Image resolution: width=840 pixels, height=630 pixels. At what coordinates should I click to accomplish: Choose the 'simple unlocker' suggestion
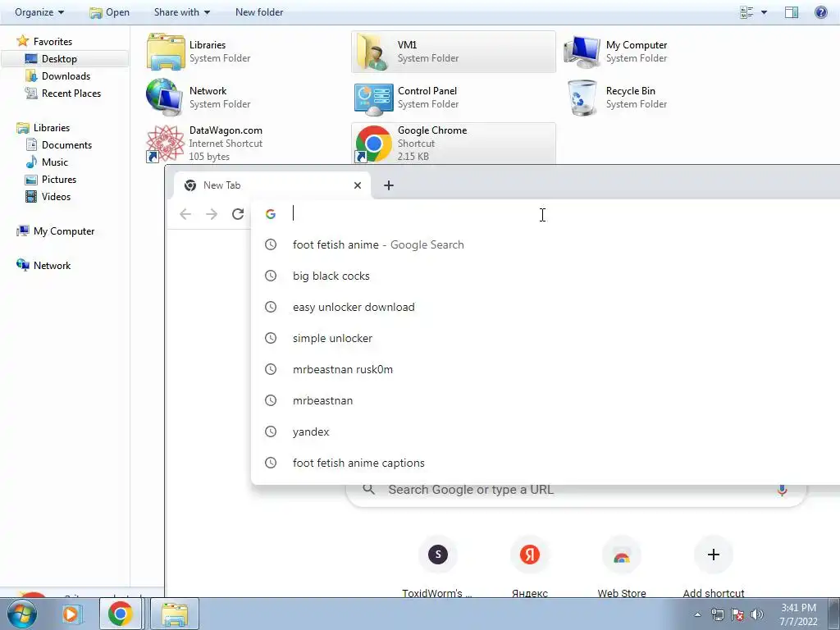pos(546,338)
